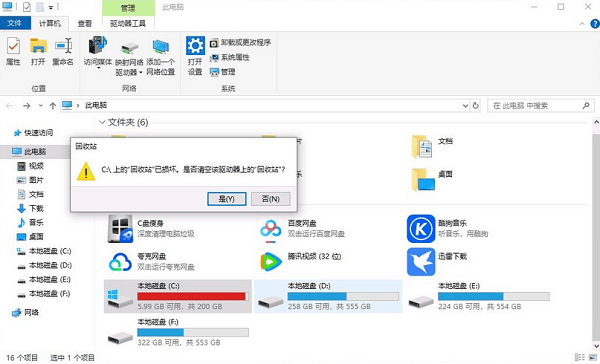This screenshot has width=600, height=364.
Task: Select 下载 in navigation pane
Action: (x=36, y=208)
